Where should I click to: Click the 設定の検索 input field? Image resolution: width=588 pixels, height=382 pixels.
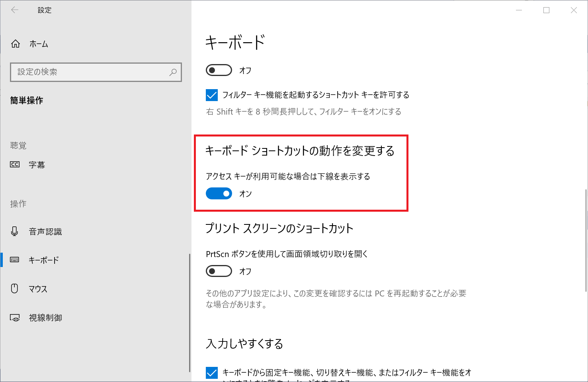(x=96, y=72)
